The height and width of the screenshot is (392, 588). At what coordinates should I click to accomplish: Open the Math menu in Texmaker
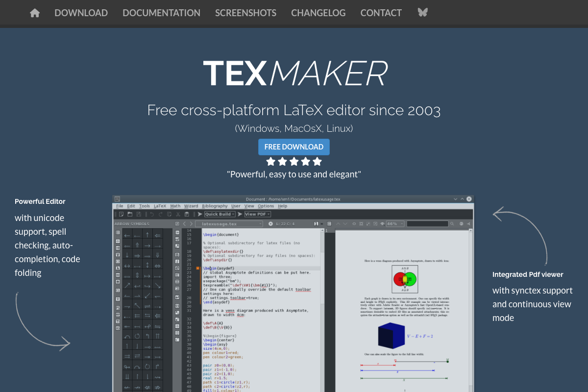click(x=175, y=206)
